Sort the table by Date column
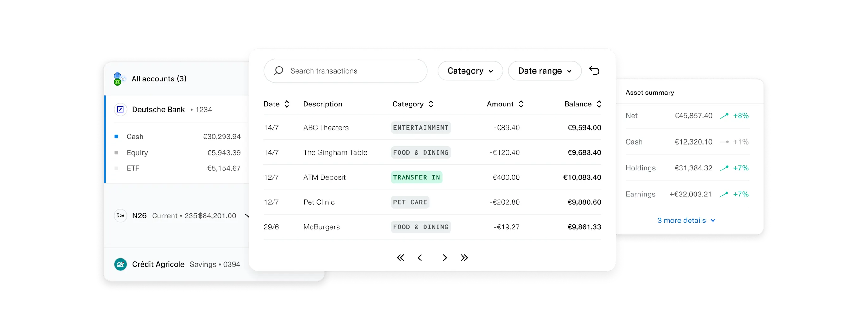Viewport: 868px width, 334px height. 287,104
